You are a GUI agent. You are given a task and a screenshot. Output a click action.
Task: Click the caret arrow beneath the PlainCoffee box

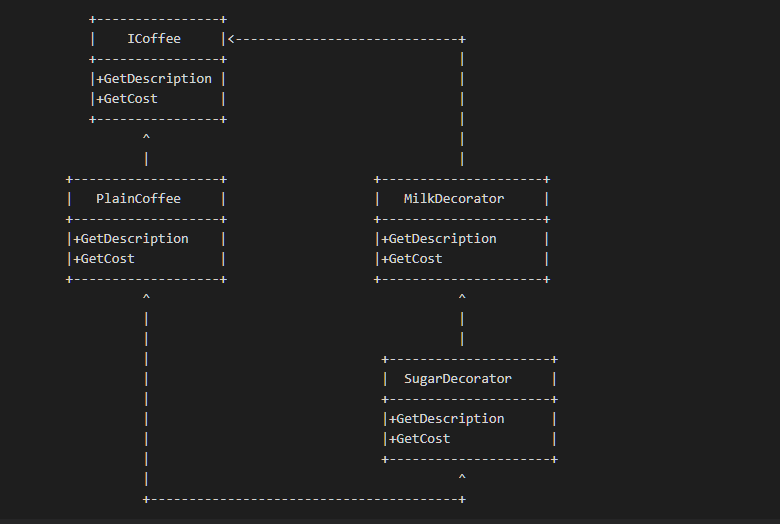click(146, 297)
